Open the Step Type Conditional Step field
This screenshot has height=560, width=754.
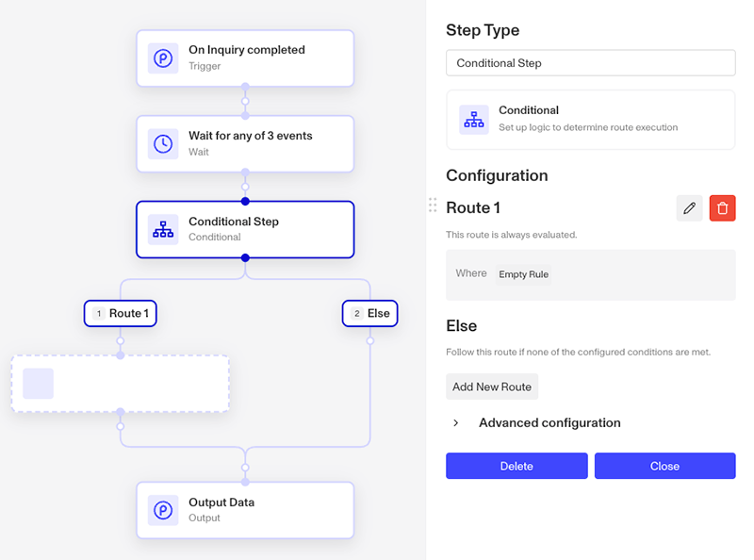[591, 63]
